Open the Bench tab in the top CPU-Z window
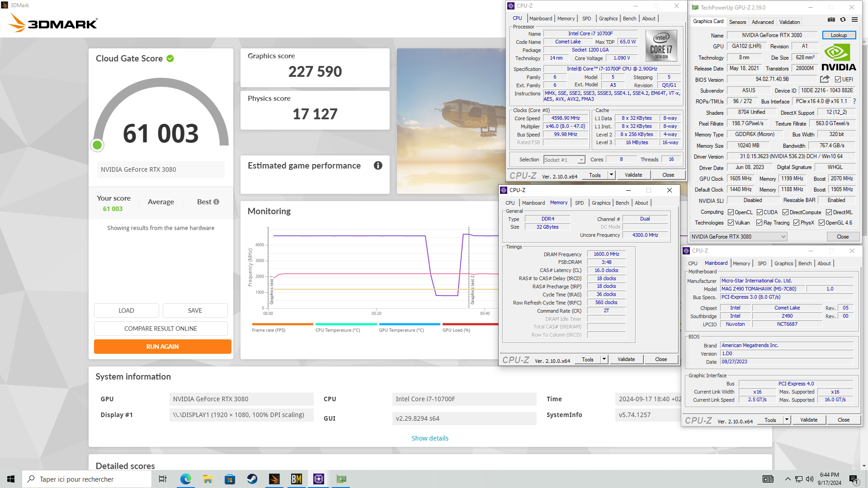Viewport: 868px width, 488px height. click(x=629, y=19)
